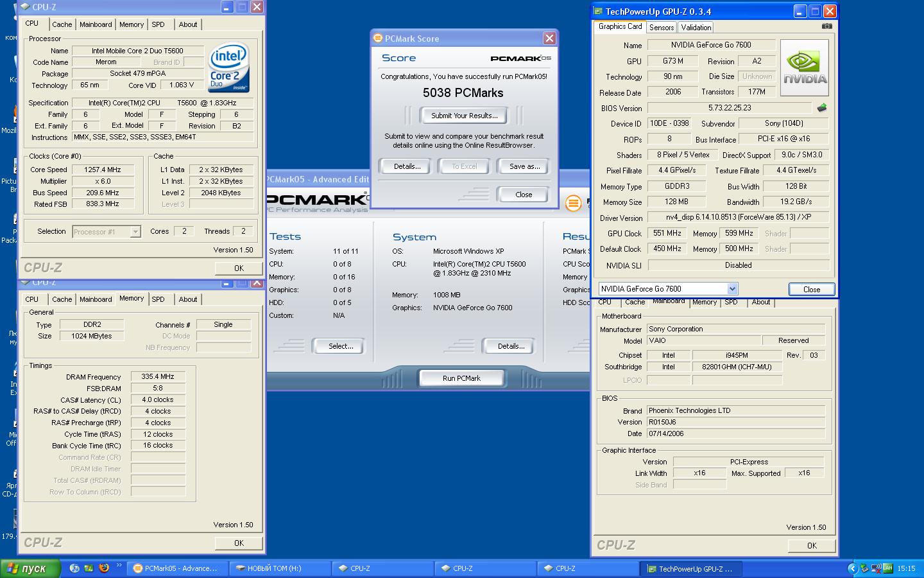924x578 pixels.
Task: Click the GPU-Z BIOS Version field 5.73.22.25.23
Action: tap(730, 108)
